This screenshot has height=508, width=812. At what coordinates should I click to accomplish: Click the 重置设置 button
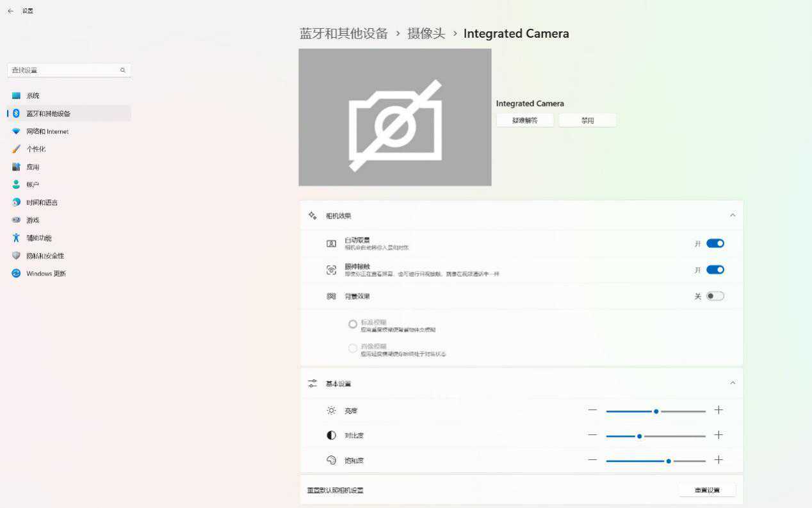(707, 490)
